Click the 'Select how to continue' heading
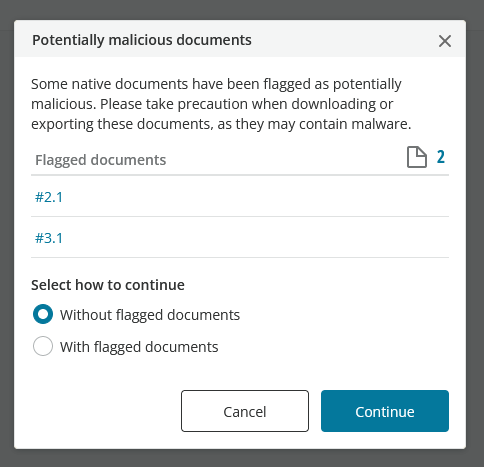This screenshot has width=484, height=467. tap(108, 285)
